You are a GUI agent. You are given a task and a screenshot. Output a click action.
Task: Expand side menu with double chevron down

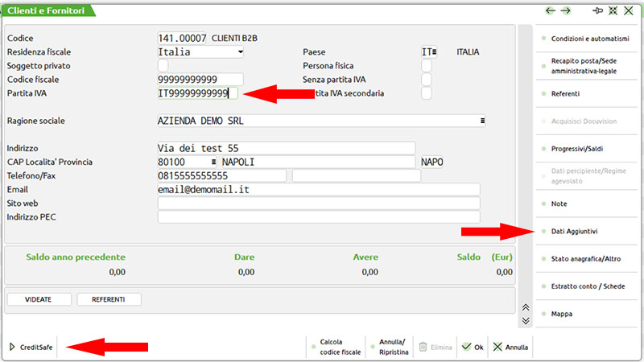[526, 320]
